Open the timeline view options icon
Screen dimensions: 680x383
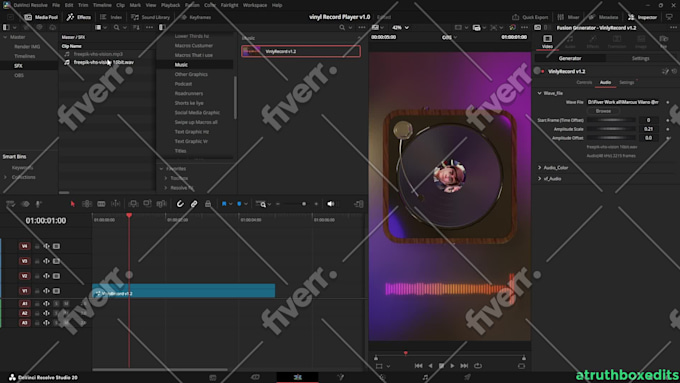pyautogui.click(x=10, y=204)
